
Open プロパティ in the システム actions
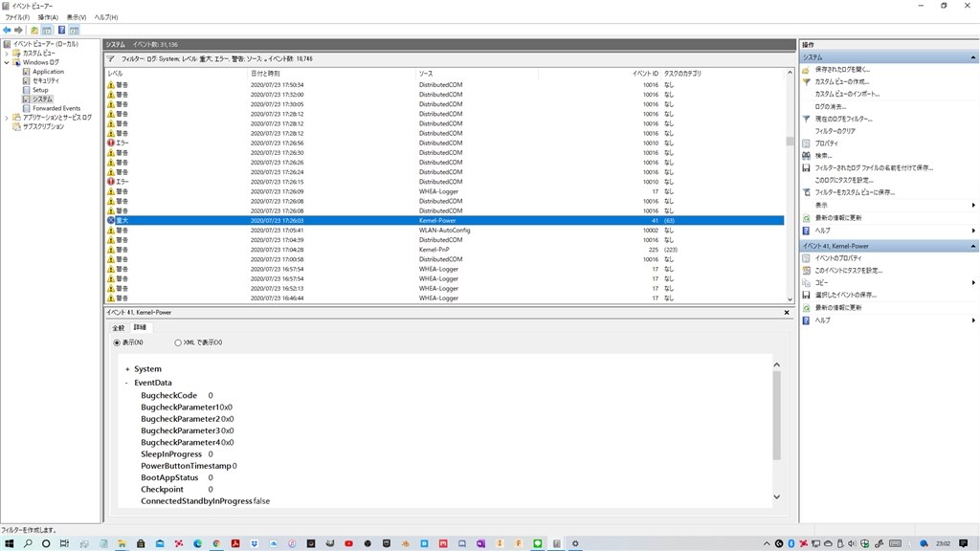(x=826, y=143)
